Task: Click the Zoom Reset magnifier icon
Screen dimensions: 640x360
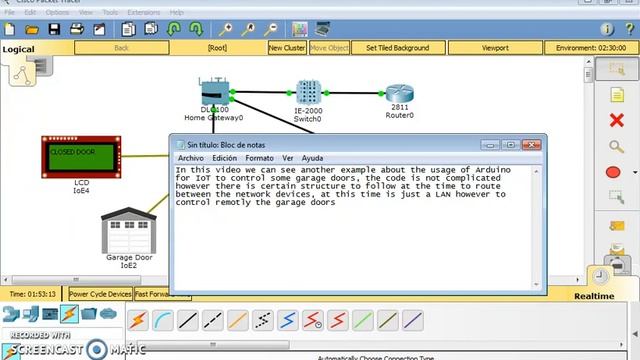Action: 248,29
